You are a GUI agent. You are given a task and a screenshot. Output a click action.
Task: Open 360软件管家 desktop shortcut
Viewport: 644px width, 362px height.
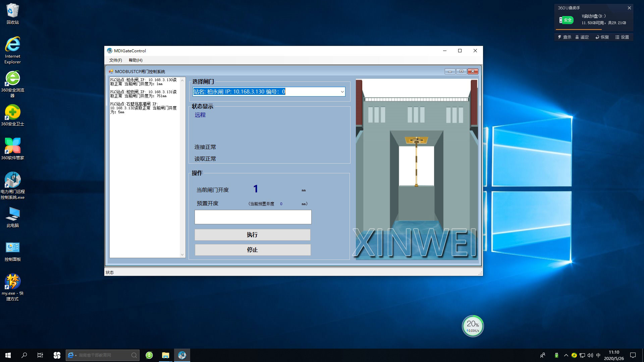point(13,149)
